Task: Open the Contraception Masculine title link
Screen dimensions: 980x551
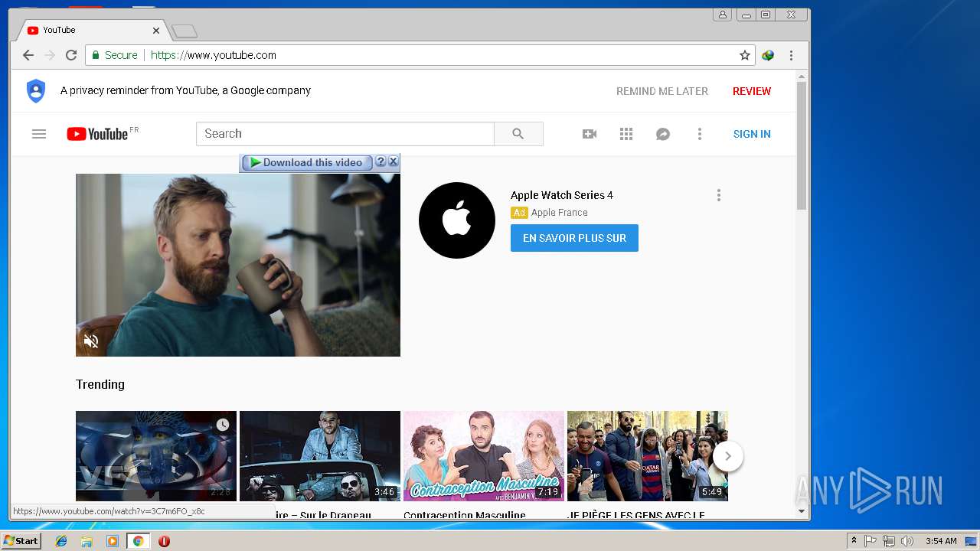Action: 465,515
